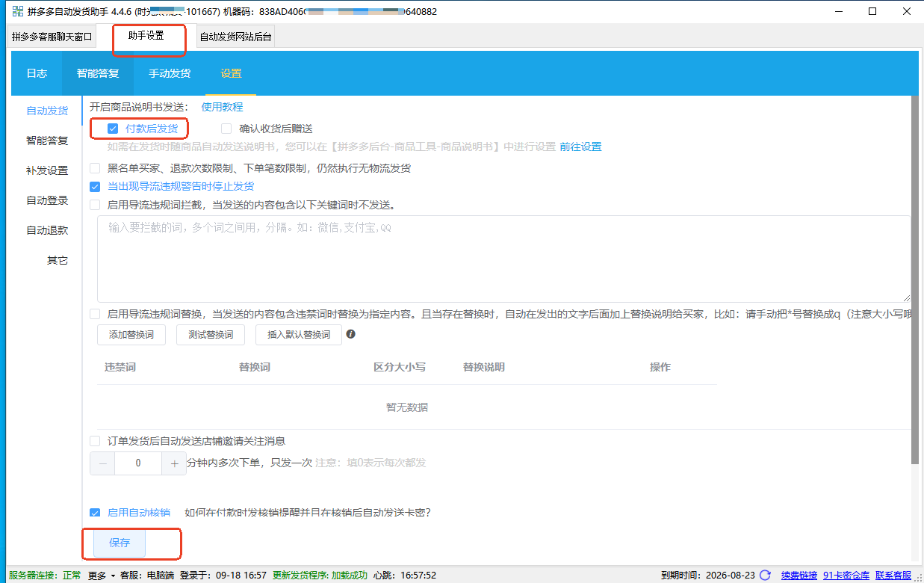Enable 确认收货后赠送 checkbox
Screen dimensions: 924x583
(226, 129)
